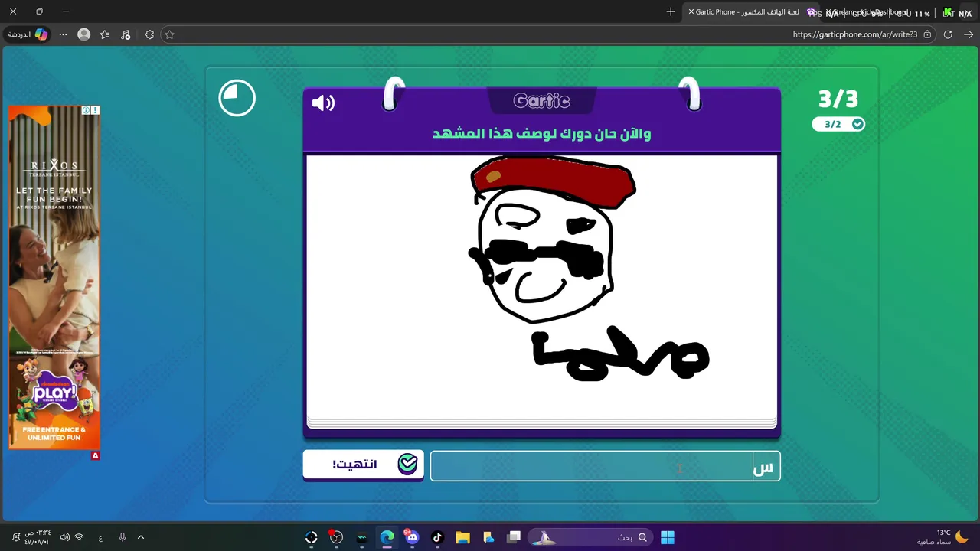
Task: Open the Windows Start menu
Action: (668, 537)
